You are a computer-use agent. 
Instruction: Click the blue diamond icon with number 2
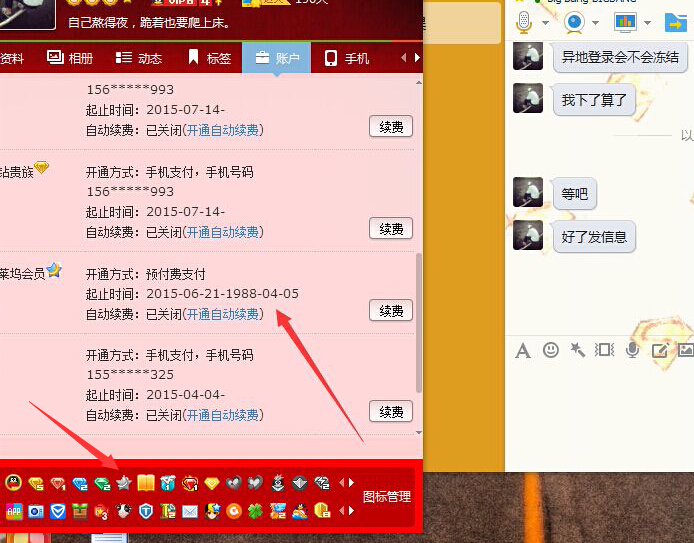point(80,483)
